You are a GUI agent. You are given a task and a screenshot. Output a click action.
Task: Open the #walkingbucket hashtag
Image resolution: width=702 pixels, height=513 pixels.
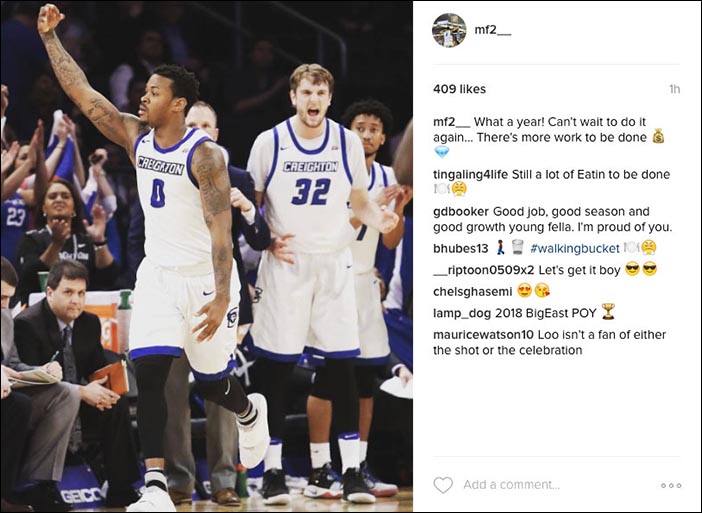(575, 248)
